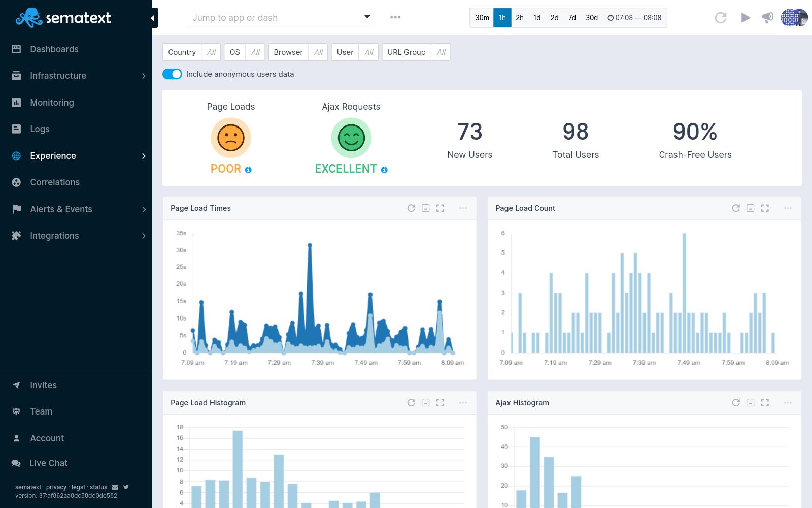Open the Ajax Histogram panel options menu
The width and height of the screenshot is (812, 508).
click(x=787, y=403)
